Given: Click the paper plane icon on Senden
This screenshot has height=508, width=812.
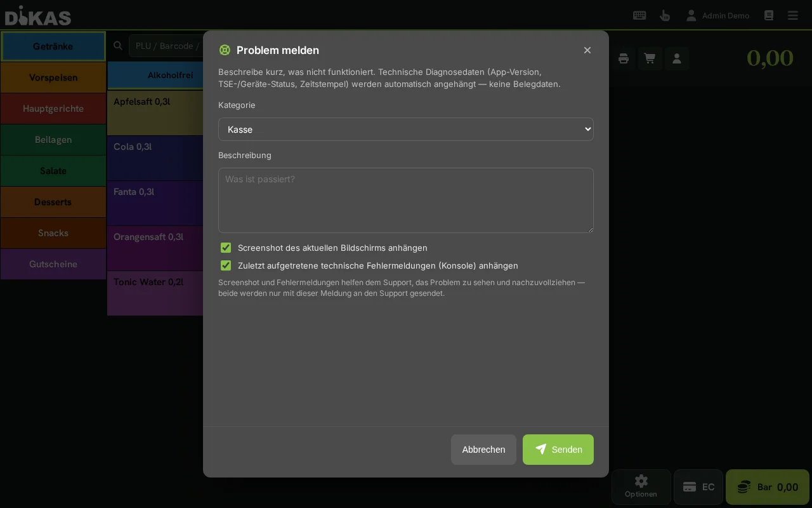Looking at the screenshot, I should 540,449.
